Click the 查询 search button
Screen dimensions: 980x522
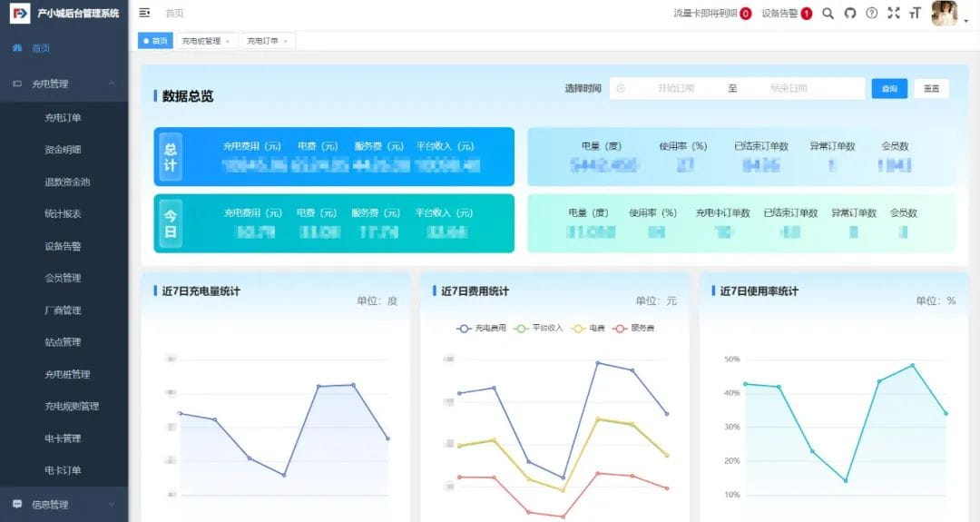pos(889,88)
